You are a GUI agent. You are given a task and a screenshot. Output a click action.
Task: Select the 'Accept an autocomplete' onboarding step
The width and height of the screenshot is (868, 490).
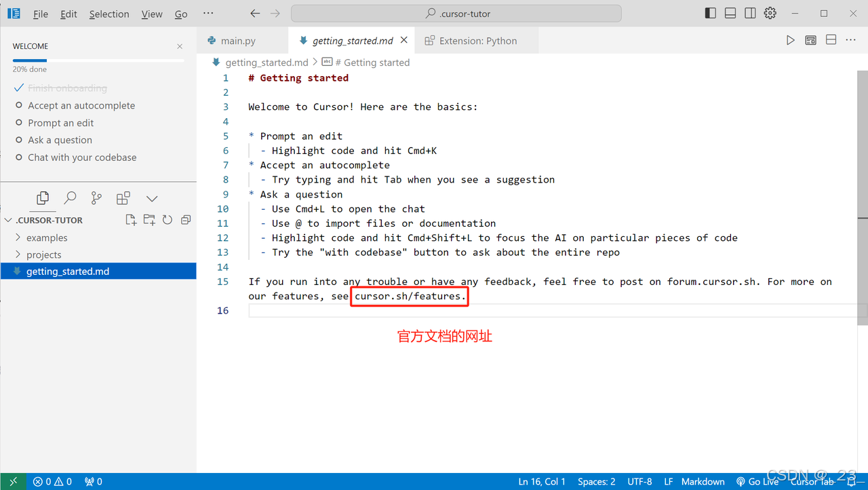coord(81,105)
